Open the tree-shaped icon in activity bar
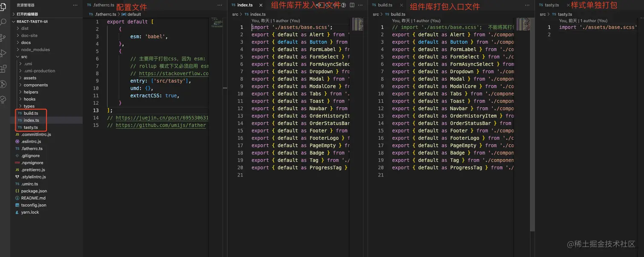This screenshot has width=644, height=257. [3, 100]
